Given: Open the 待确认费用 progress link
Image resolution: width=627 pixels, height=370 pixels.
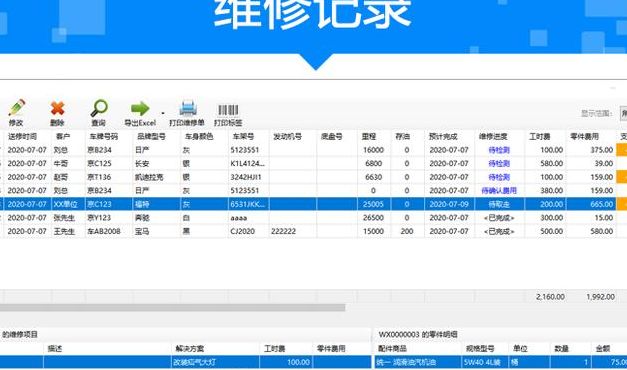Looking at the screenshot, I should tap(499, 191).
